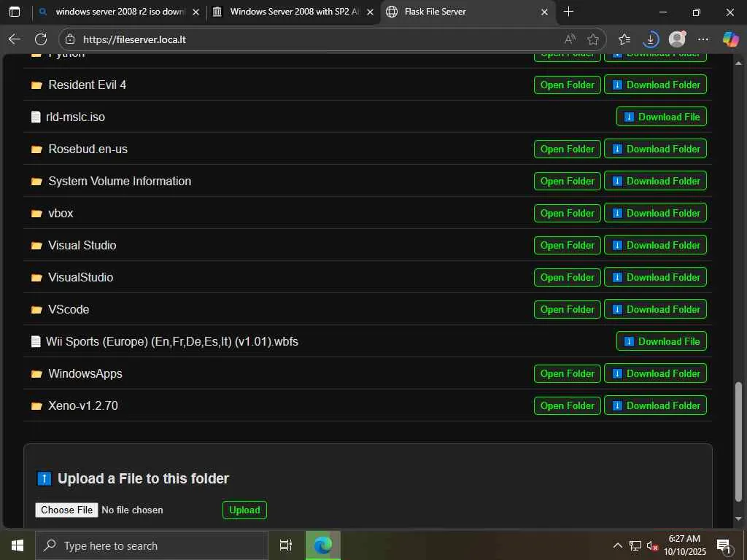Screen dimensions: 747x560
Task: Open Task View on the taskbar
Action: pyautogui.click(x=285, y=545)
